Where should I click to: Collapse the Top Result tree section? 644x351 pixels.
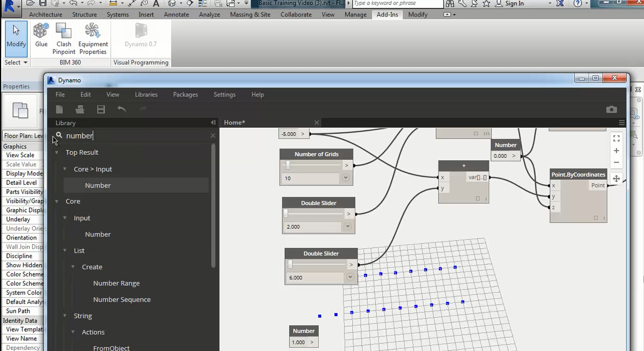click(57, 152)
